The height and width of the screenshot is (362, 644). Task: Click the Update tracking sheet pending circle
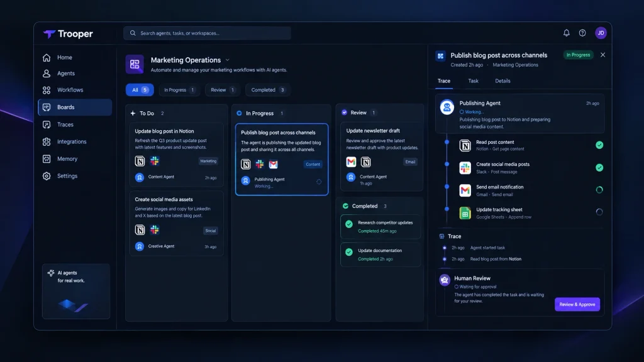pyautogui.click(x=599, y=212)
